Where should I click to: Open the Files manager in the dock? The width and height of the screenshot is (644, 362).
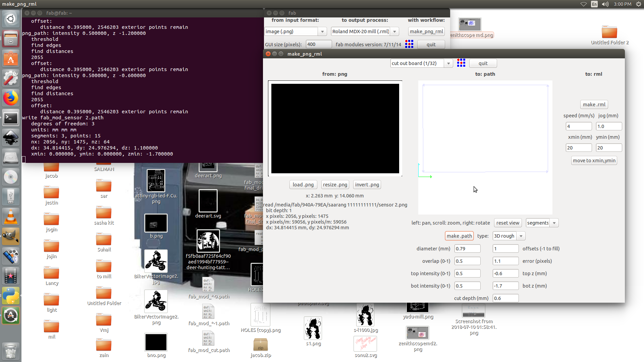11,39
